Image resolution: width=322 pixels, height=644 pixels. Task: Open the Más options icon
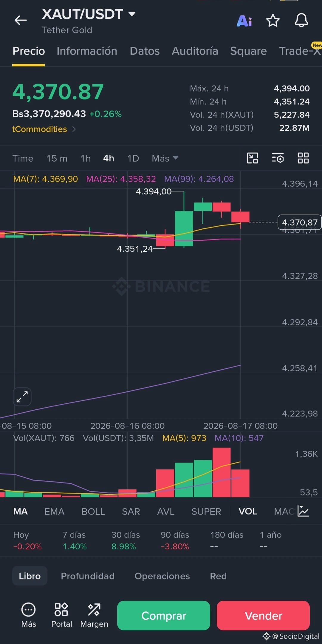pyautogui.click(x=29, y=615)
